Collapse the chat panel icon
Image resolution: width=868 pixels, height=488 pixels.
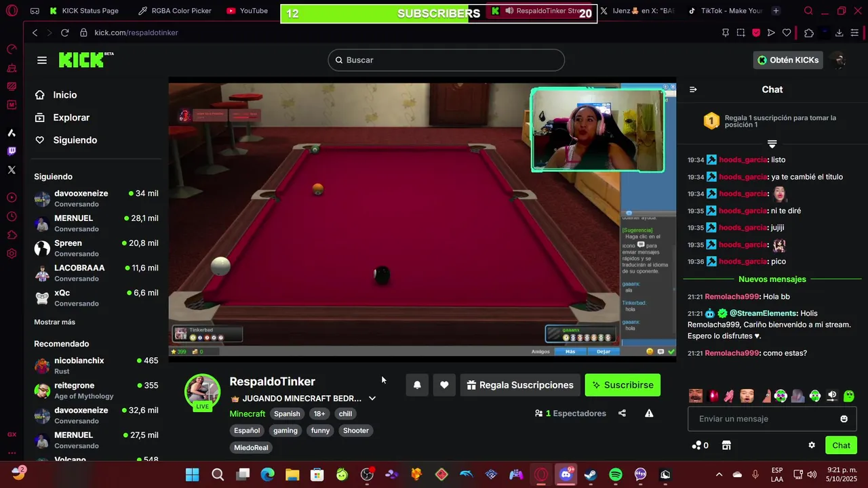[693, 89]
